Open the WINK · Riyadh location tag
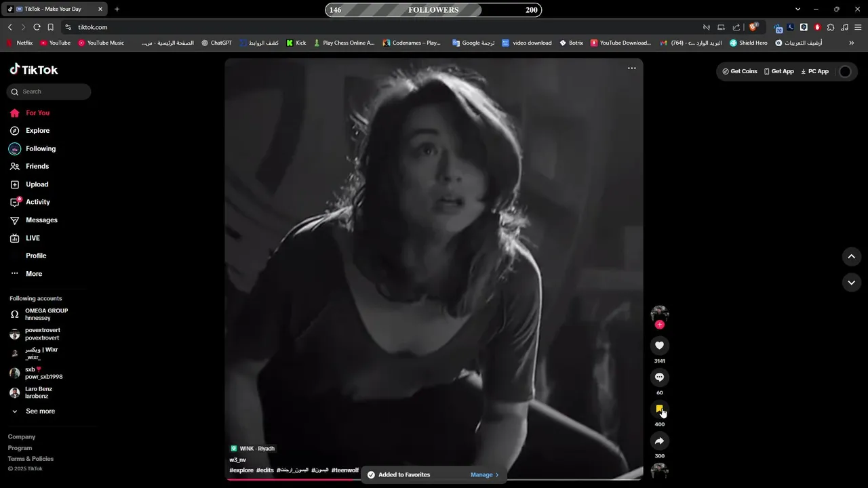868x488 pixels. coord(252,449)
